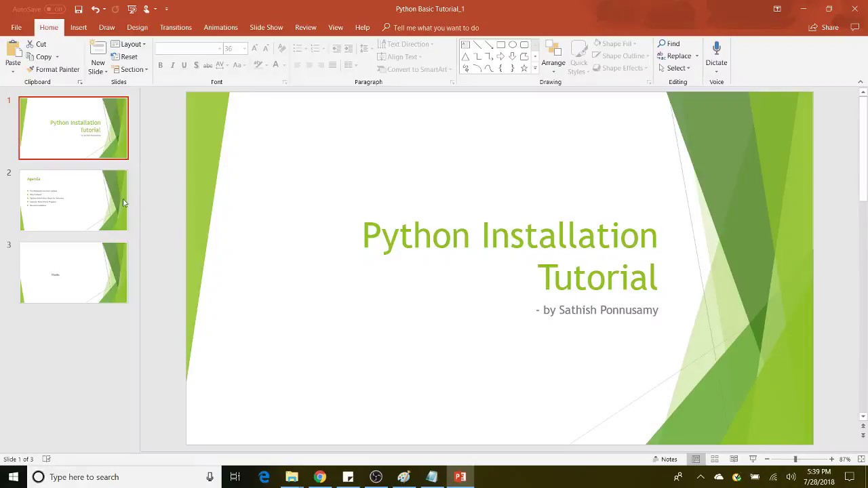Image resolution: width=868 pixels, height=488 pixels.
Task: Click the Copy button
Action: coord(39,57)
